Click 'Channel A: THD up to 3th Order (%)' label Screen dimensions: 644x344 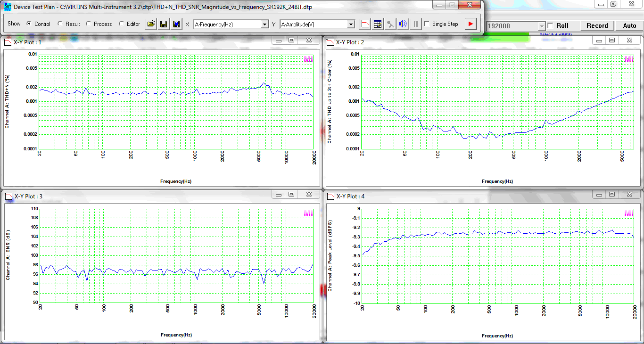click(330, 101)
